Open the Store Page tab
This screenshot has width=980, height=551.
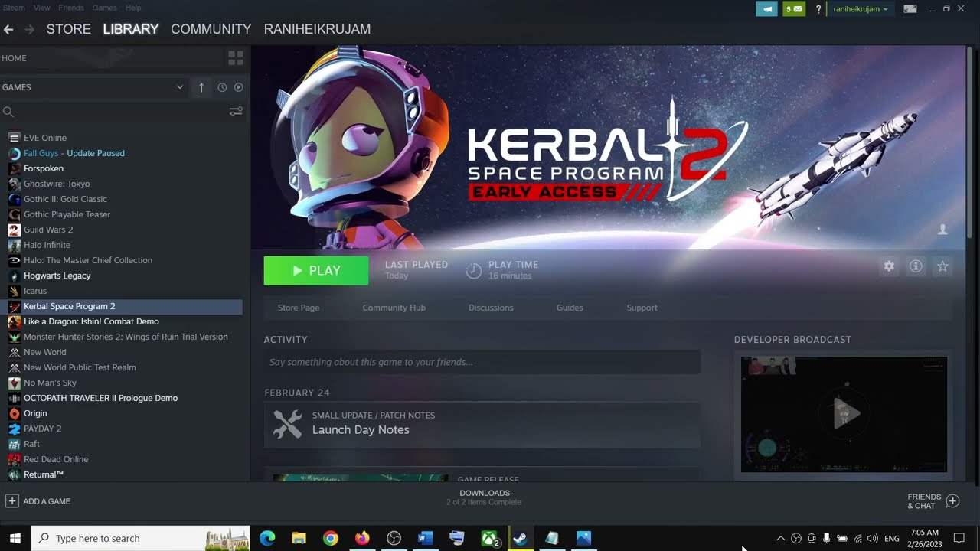[299, 308]
